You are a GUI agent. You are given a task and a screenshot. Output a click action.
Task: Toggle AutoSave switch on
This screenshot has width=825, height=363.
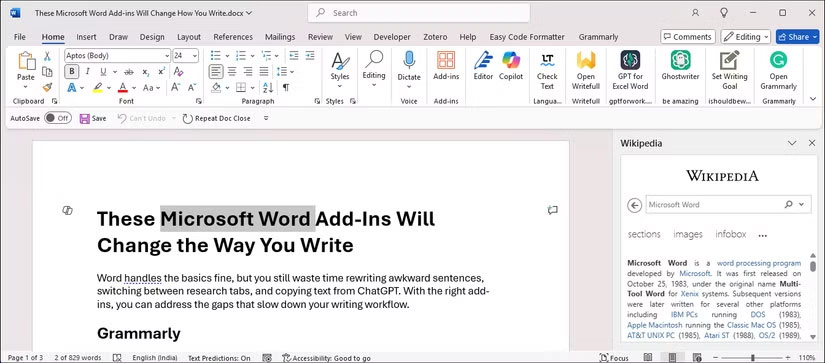click(x=58, y=118)
